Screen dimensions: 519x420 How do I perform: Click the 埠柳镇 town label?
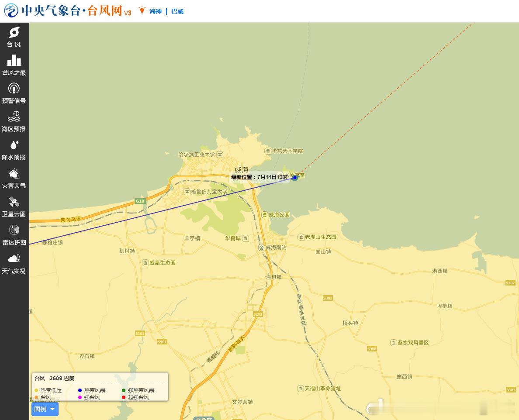tap(445, 306)
